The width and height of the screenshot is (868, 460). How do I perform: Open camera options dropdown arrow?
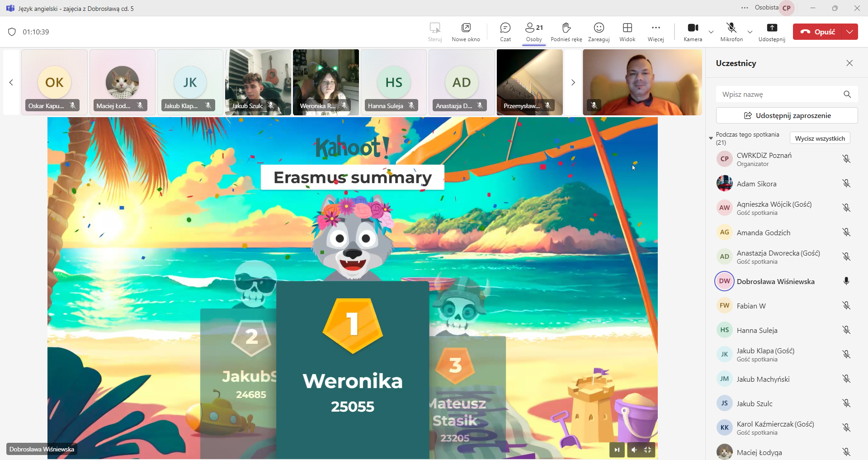pos(711,32)
